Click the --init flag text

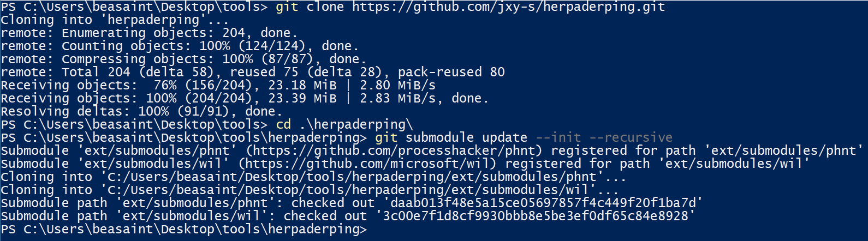click(x=558, y=137)
